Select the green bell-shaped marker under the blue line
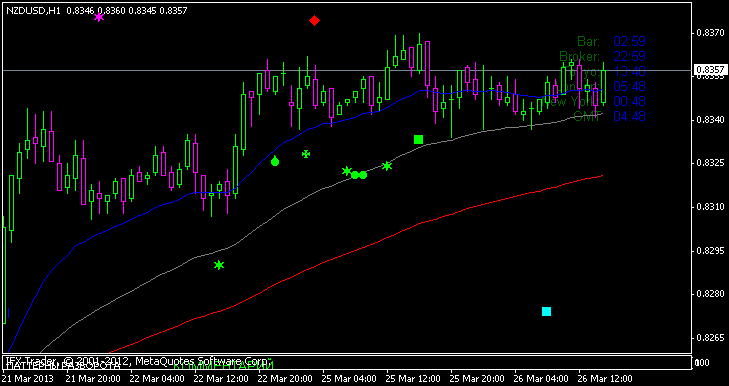This screenshot has height=386, width=729. pos(275,161)
